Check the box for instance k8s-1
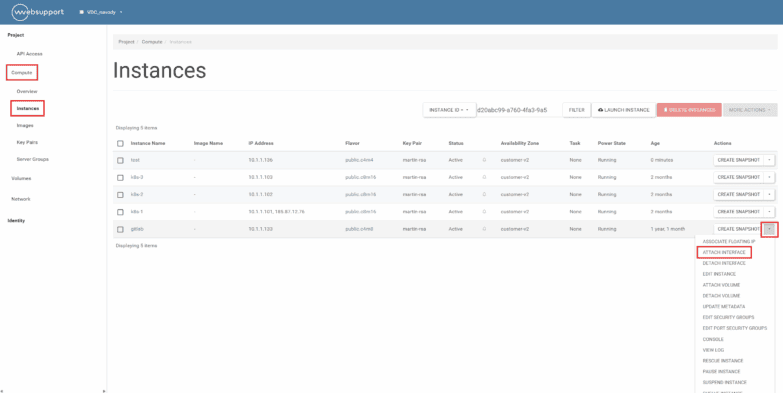 (120, 212)
